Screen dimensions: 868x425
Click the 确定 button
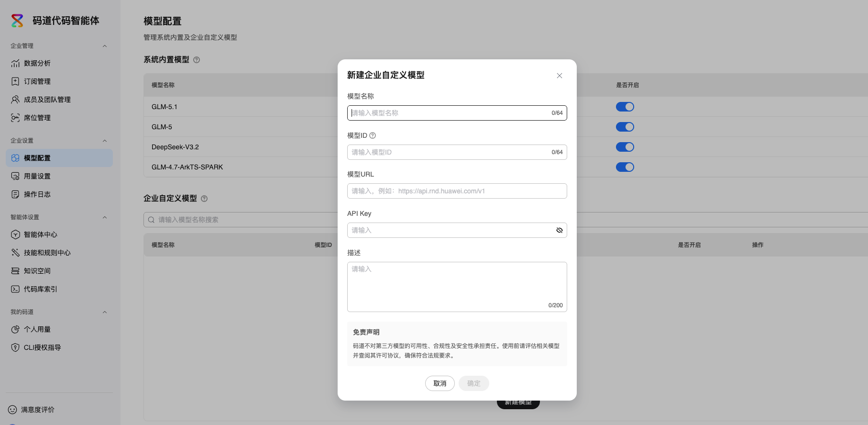[x=474, y=383]
